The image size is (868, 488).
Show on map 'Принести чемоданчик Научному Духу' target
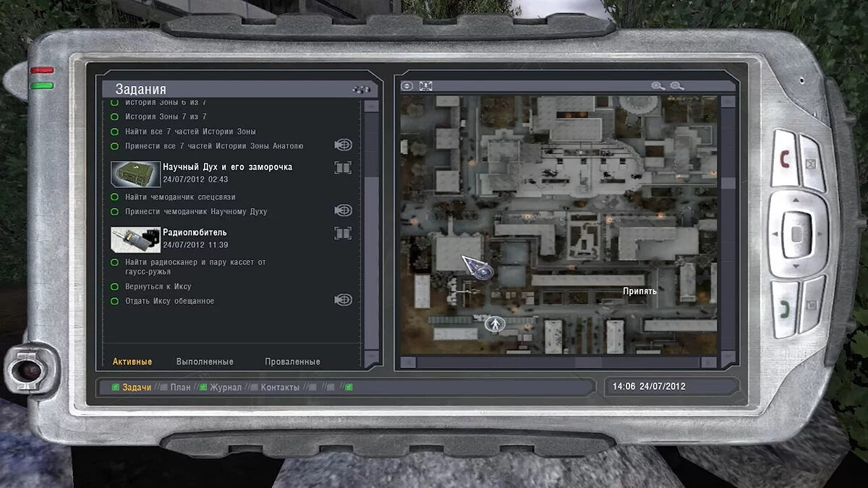click(343, 211)
